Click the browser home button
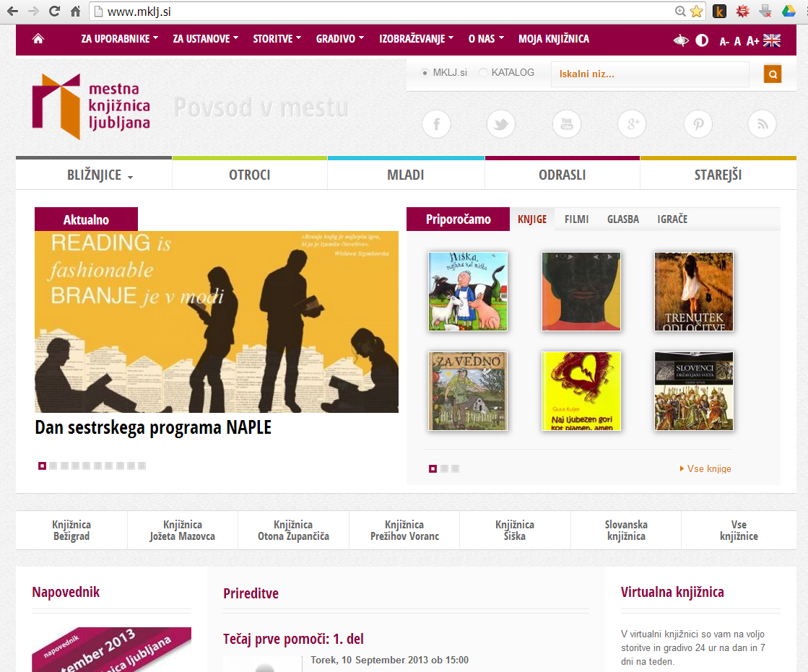This screenshot has width=808, height=672. pos(75,12)
